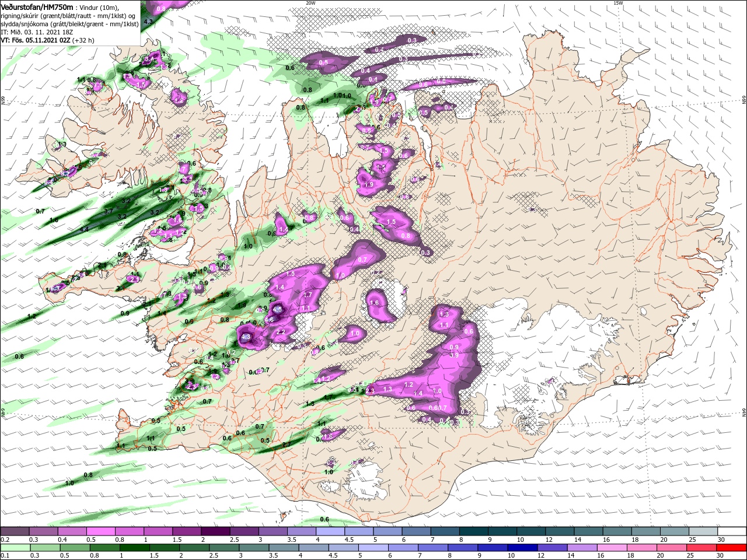Screen dimensions: 747x560
Task: Click the light lavender snow swatch from 4 to 4.5
Action: point(330,531)
